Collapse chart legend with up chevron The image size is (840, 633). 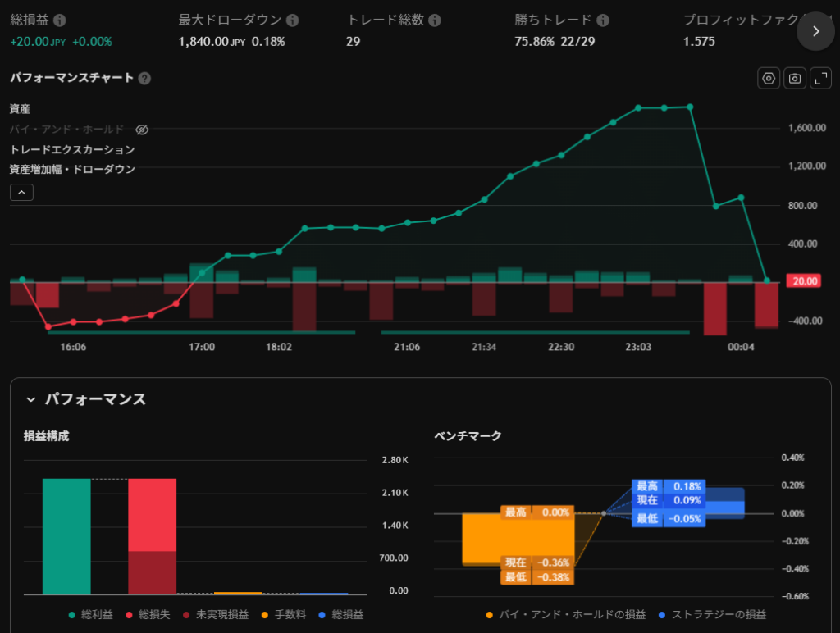(x=22, y=193)
